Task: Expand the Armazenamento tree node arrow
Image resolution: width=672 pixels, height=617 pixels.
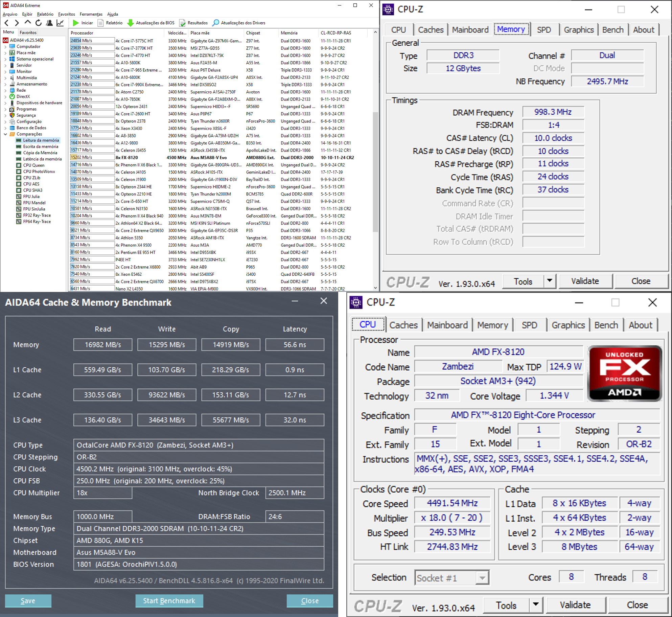Action: point(5,84)
